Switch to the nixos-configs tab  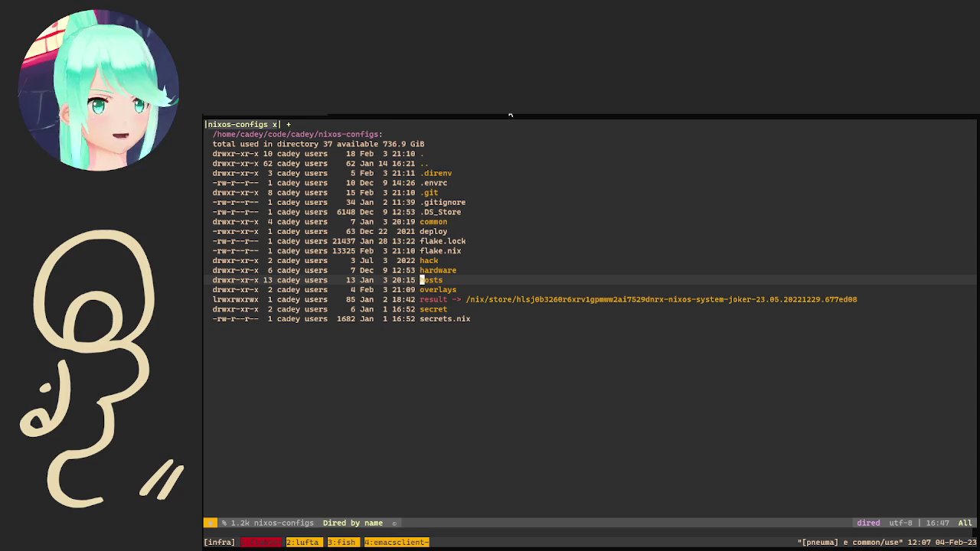238,124
